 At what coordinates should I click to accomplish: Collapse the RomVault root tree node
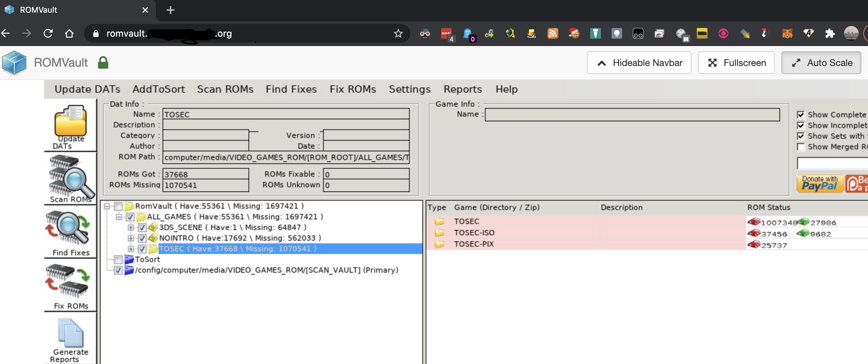[x=107, y=206]
